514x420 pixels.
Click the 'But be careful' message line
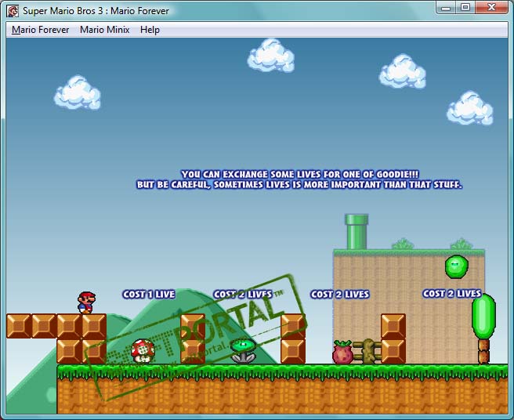click(x=299, y=185)
